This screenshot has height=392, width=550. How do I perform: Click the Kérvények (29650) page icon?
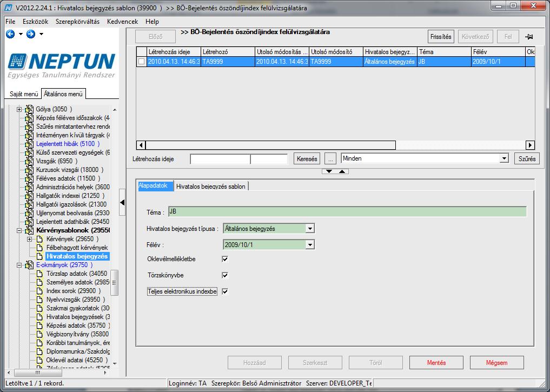[39, 239]
